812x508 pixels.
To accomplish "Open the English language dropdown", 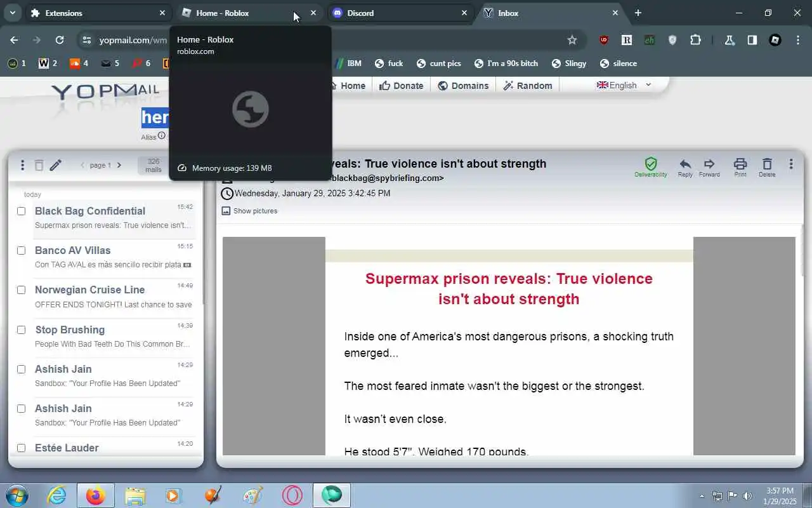I will [624, 85].
